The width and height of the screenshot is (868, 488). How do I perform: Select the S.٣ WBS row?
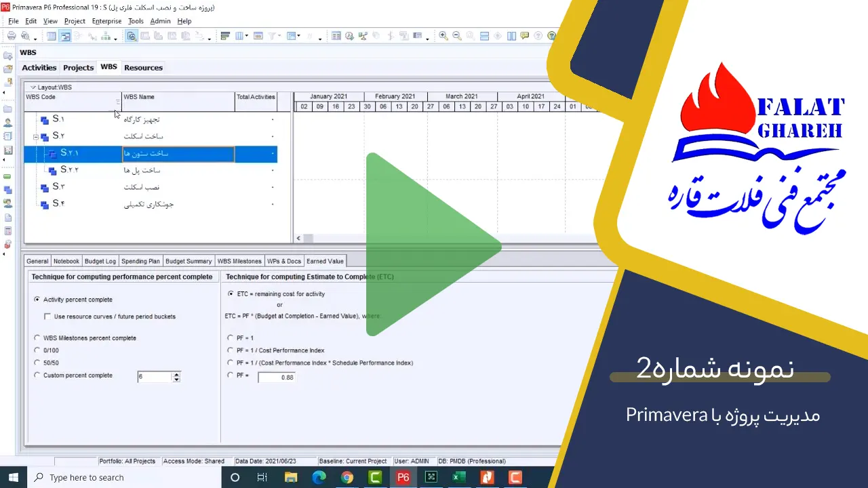151,187
